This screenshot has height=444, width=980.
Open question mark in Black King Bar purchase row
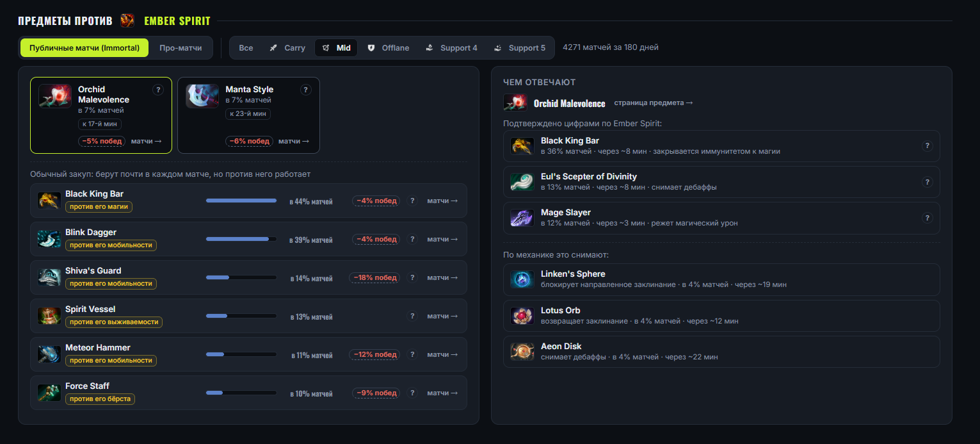[413, 201]
